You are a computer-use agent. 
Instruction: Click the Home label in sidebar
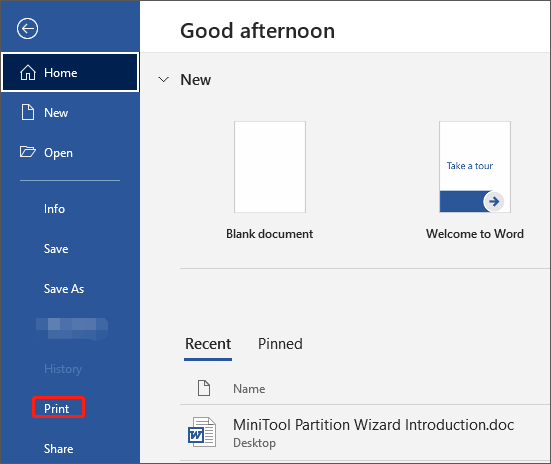tap(60, 73)
